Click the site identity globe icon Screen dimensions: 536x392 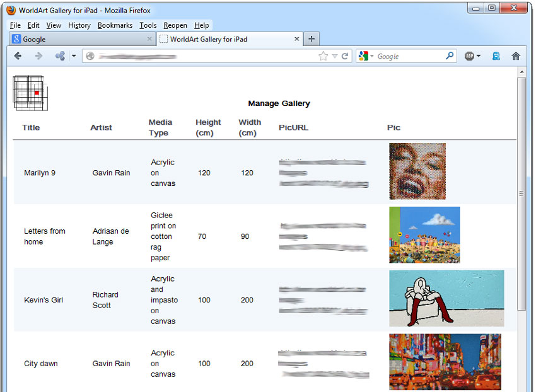click(x=90, y=56)
